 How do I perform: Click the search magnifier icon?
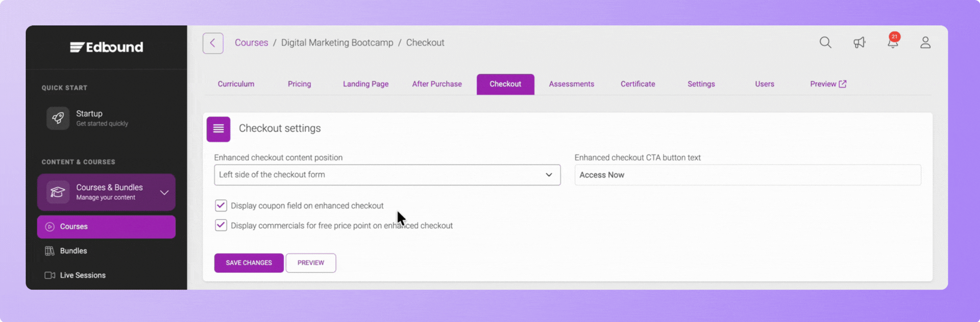click(x=825, y=43)
